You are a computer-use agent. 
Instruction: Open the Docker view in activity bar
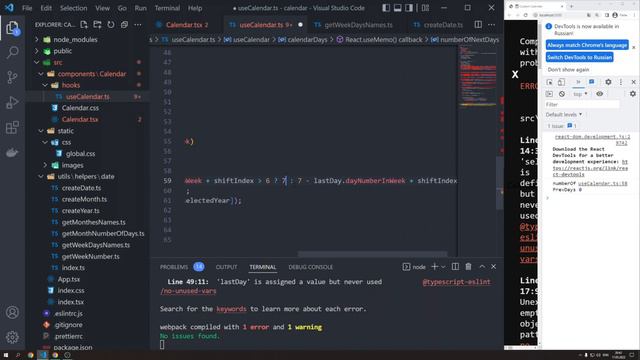click(12, 153)
